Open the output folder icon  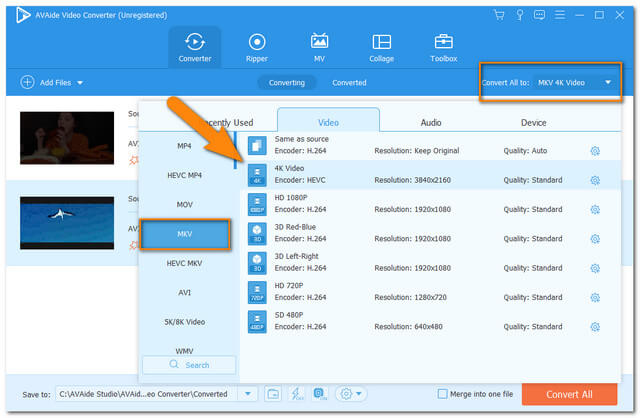coord(273,394)
